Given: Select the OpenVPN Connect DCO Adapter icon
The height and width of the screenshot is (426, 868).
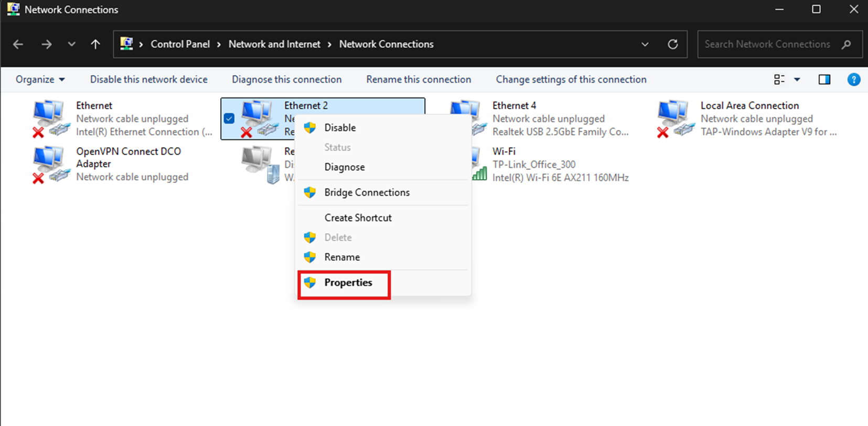Looking at the screenshot, I should click(x=51, y=165).
